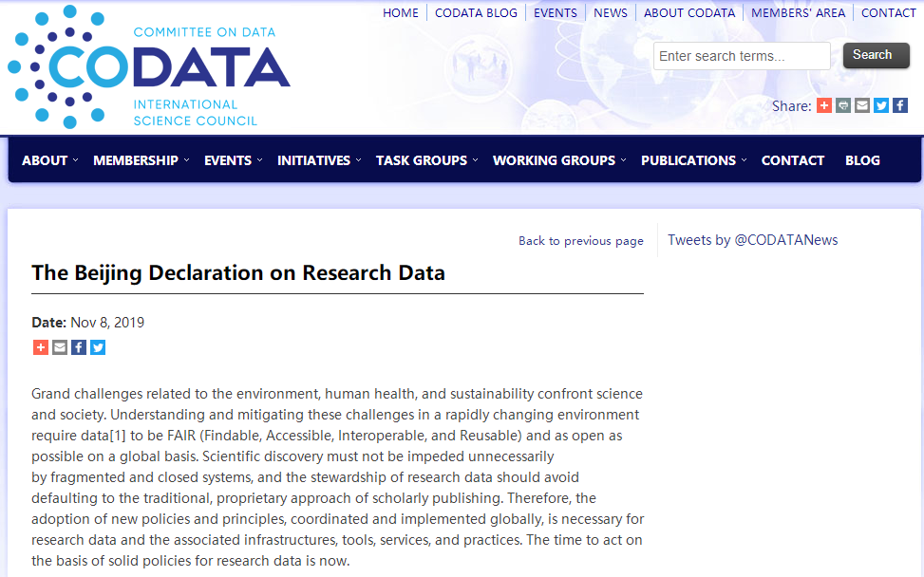The image size is (924, 577).
Task: Open Tweets by @CODATANews link
Action: (x=752, y=240)
